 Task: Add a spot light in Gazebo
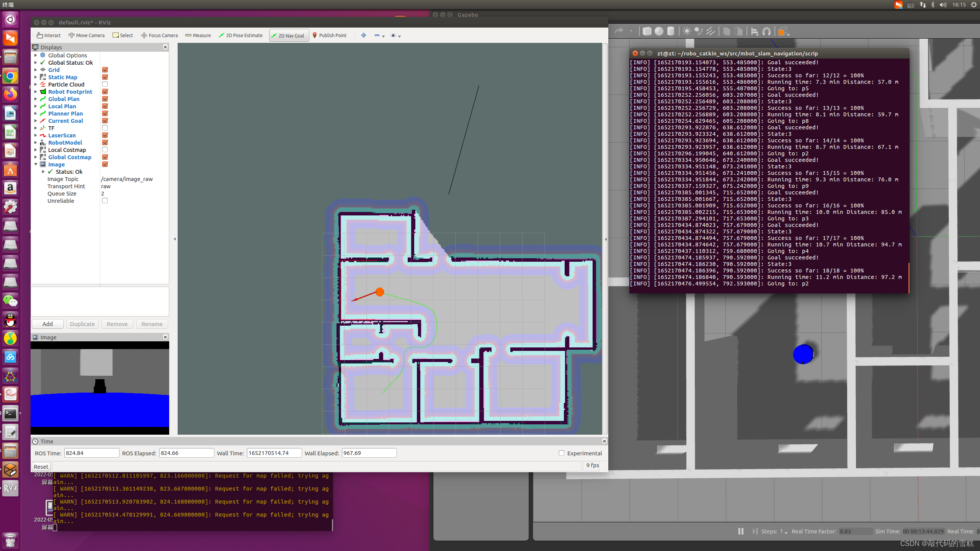699,31
